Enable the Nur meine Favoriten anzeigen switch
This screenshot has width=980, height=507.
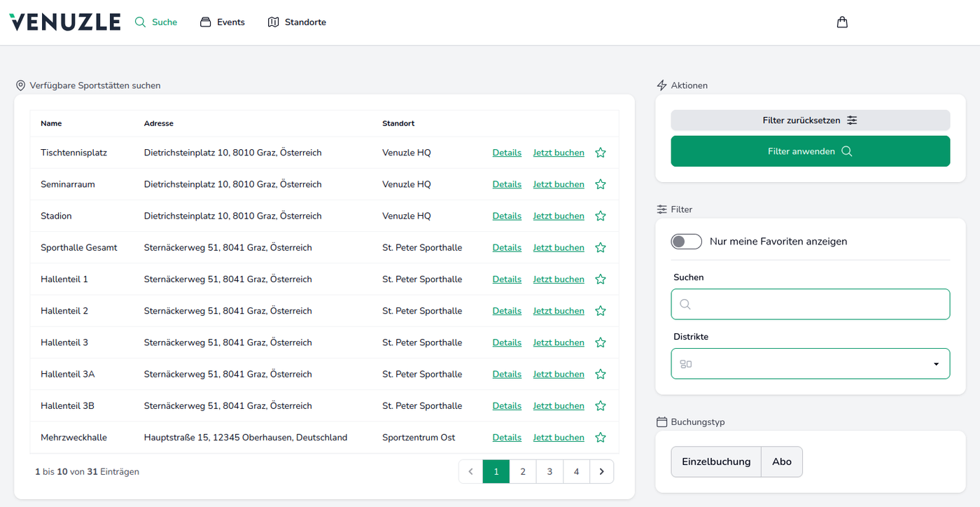[686, 242]
